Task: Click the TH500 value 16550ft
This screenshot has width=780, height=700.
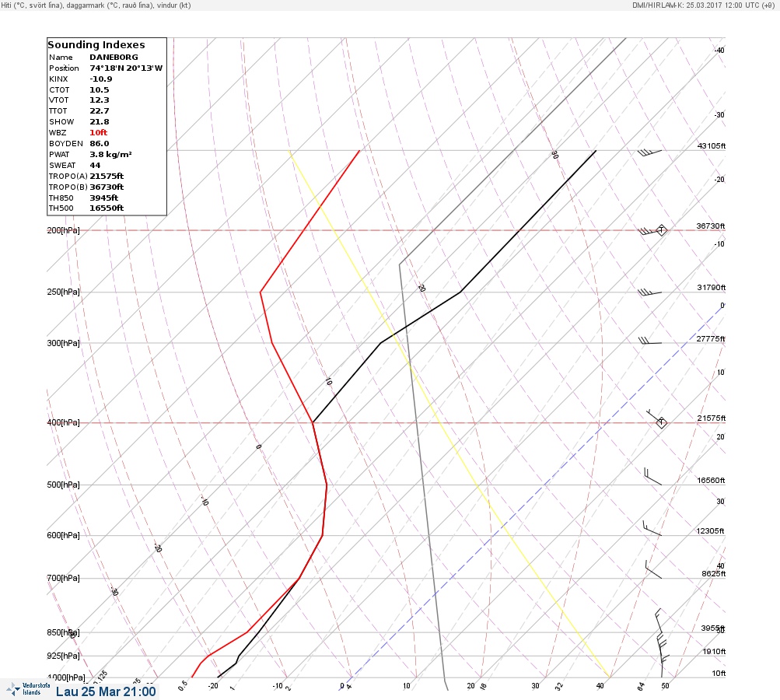Action: click(107, 208)
